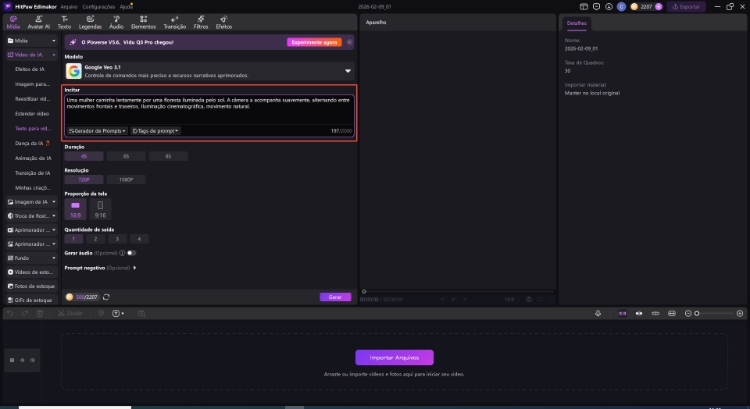Open the Áudio panel
Image resolution: width=750 pixels, height=409 pixels.
[116, 22]
